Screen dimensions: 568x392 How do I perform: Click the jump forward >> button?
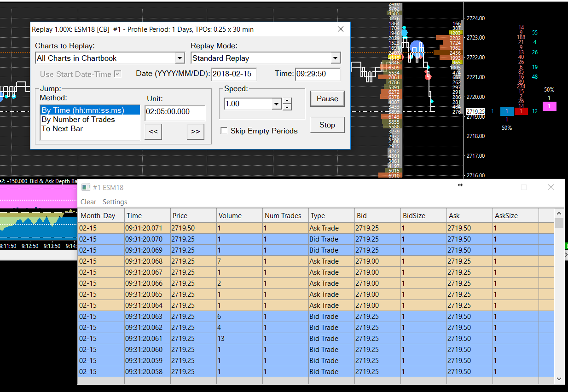pyautogui.click(x=195, y=132)
